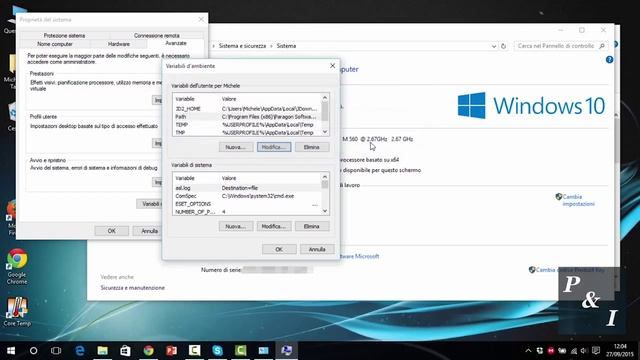
Task: Open Task View from the taskbar
Action: coord(56,351)
